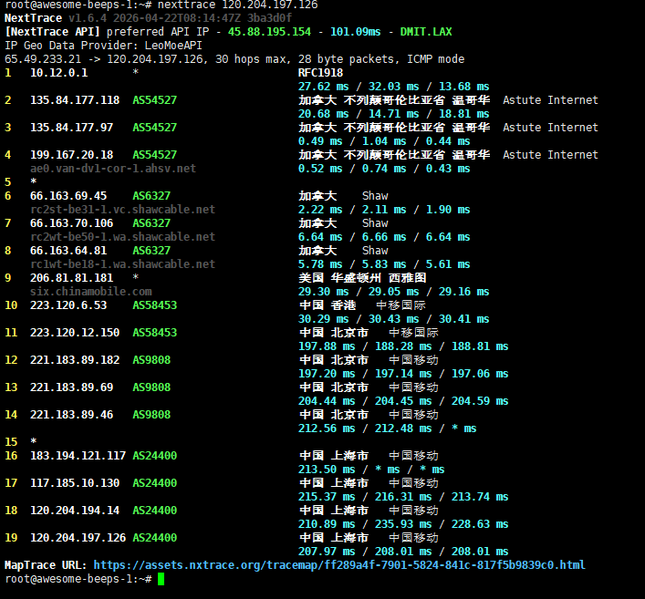645x599 pixels.
Task: Click the terminal cursor at the prompt
Action: coord(161,579)
